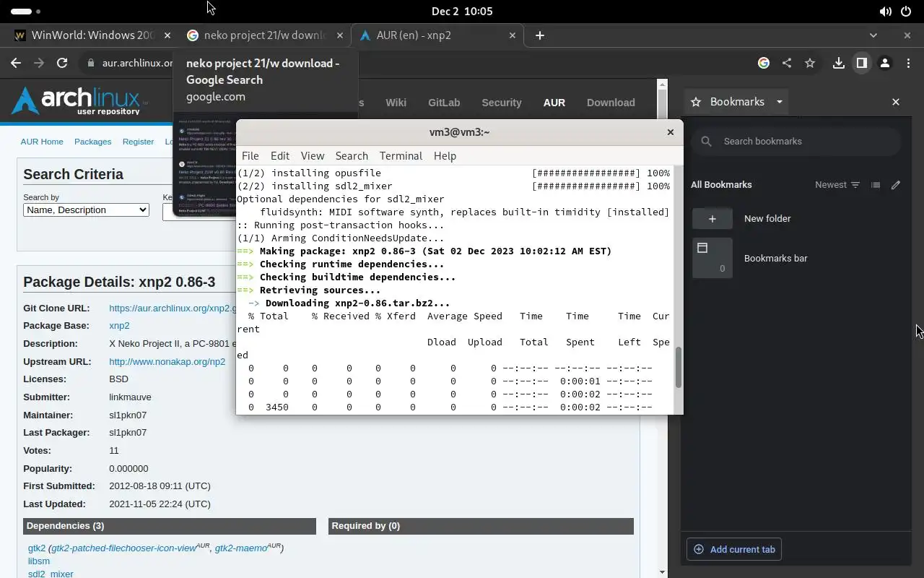Share this page icon
The width and height of the screenshot is (924, 578).
787,63
